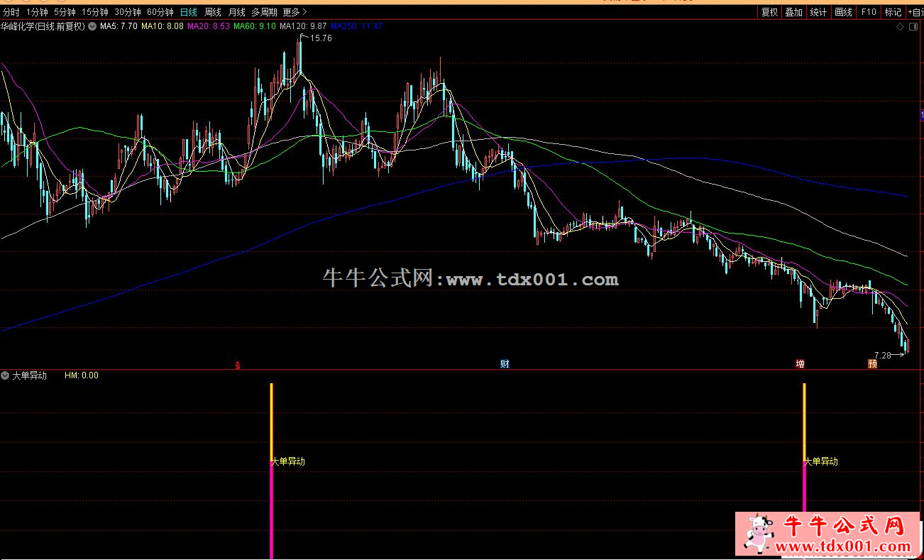This screenshot has width=924, height=560.
Task: Click the MA20: 8.53 label
Action: coord(208,26)
